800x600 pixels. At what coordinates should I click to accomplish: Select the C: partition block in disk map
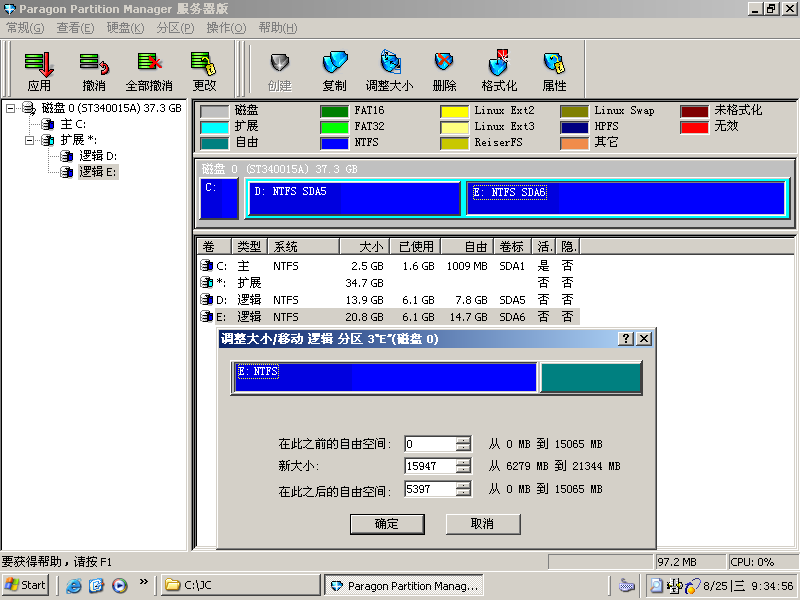[x=219, y=198]
